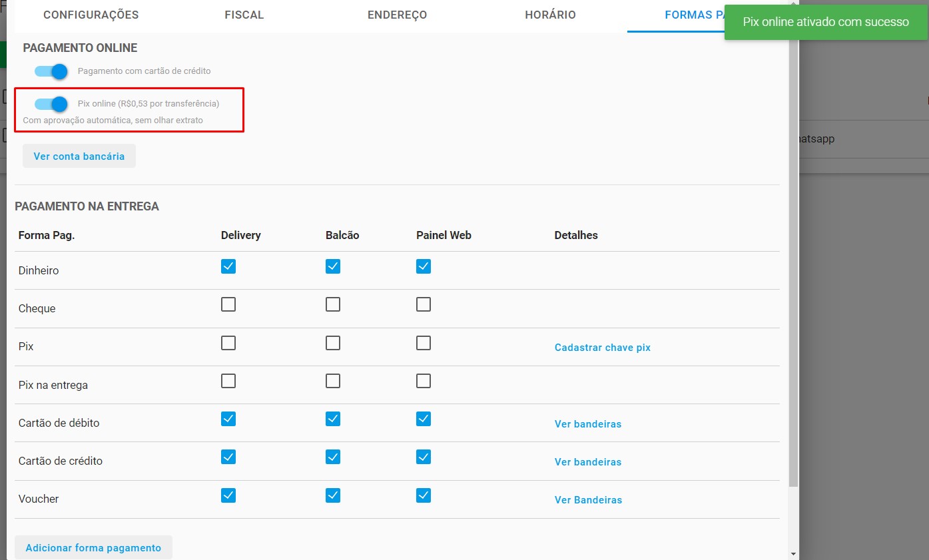This screenshot has width=929, height=560.
Task: Check Pix for Painel Web
Action: click(x=424, y=343)
